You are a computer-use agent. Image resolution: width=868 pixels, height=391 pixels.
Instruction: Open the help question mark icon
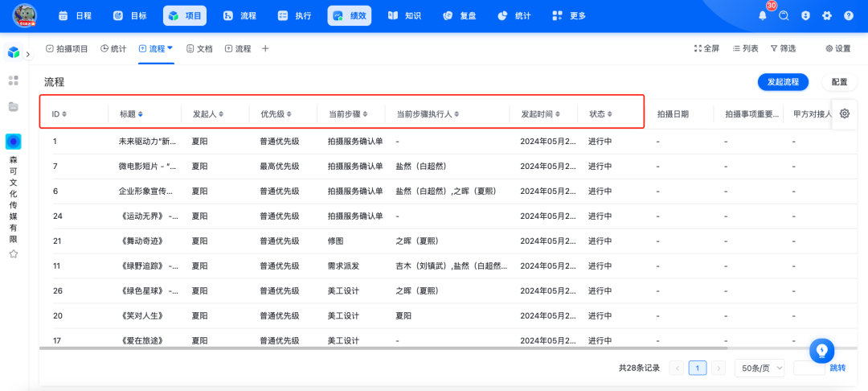click(x=849, y=15)
